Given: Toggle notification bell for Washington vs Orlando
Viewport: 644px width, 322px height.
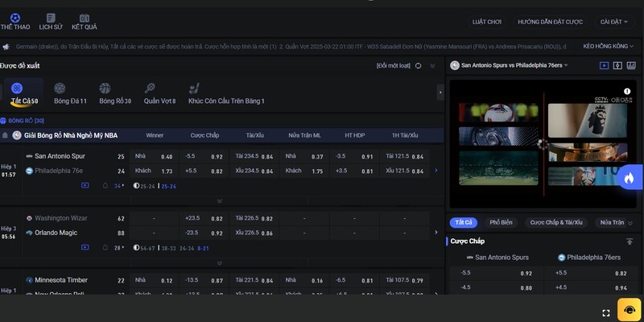Looking at the screenshot, I should (x=105, y=248).
